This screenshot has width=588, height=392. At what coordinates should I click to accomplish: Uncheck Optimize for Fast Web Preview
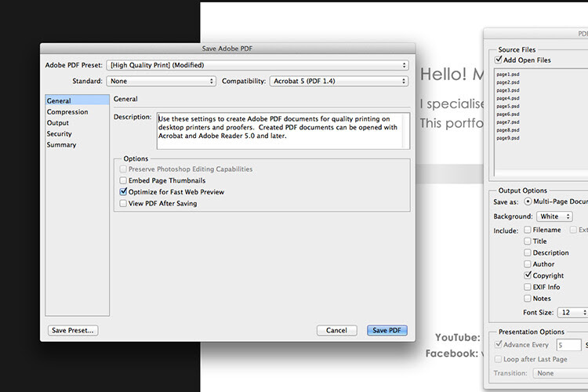[x=123, y=191]
